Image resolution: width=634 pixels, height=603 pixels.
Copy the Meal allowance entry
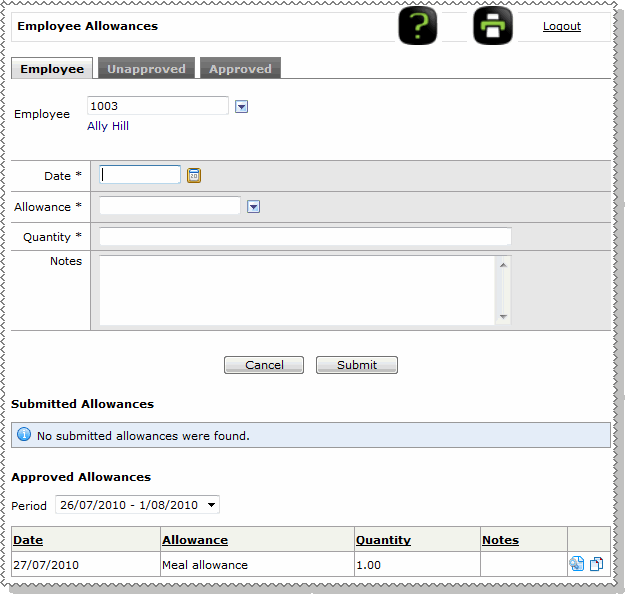coord(596,564)
